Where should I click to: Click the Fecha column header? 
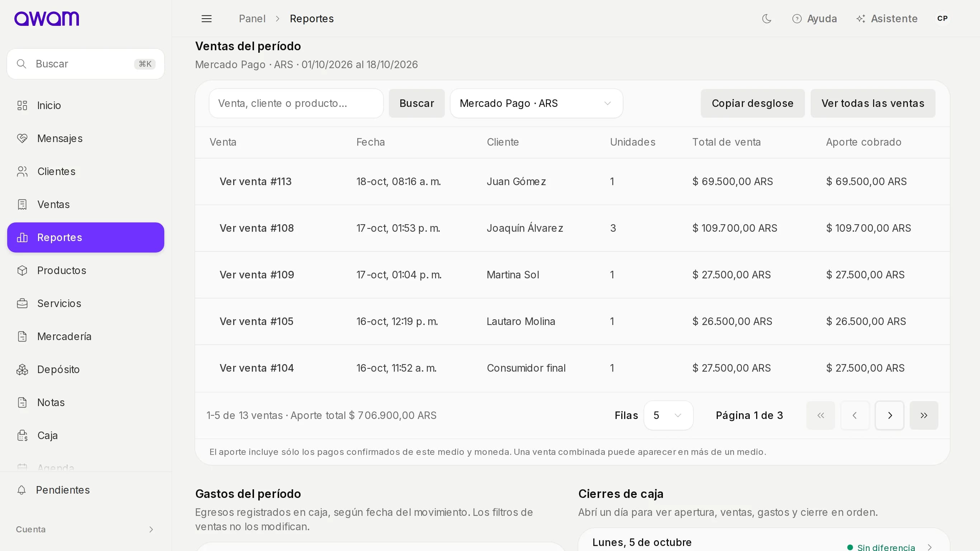370,142
